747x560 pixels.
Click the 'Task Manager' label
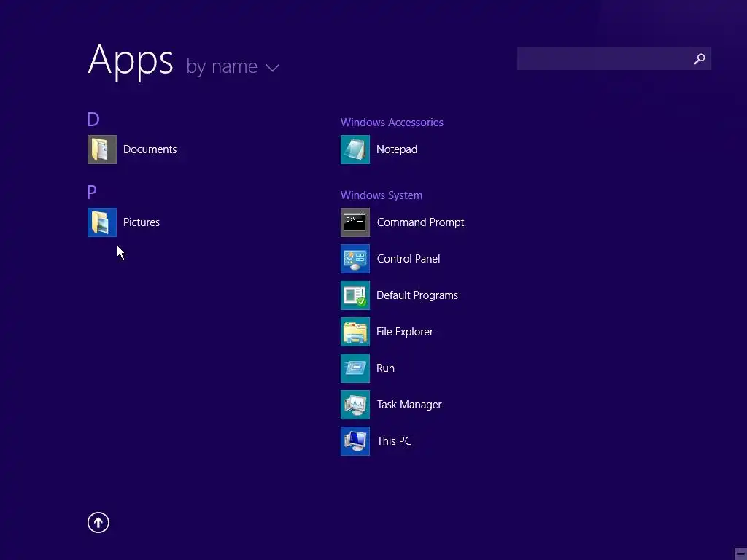tap(409, 405)
